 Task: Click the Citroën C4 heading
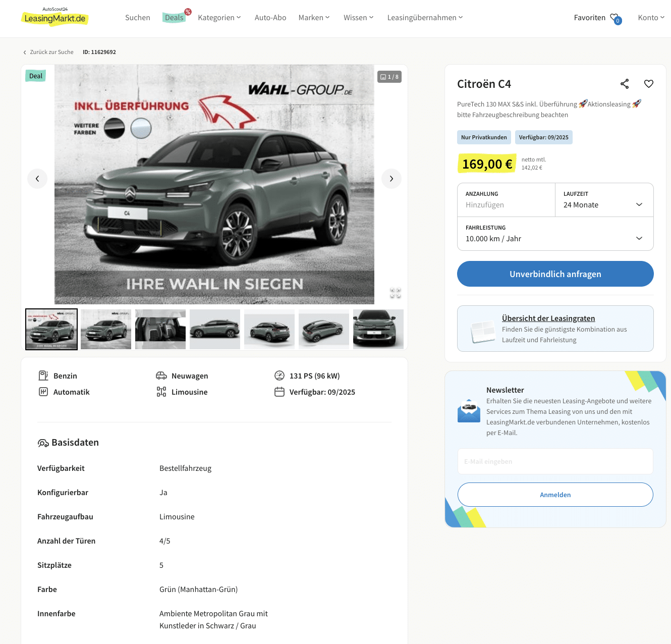(x=484, y=84)
